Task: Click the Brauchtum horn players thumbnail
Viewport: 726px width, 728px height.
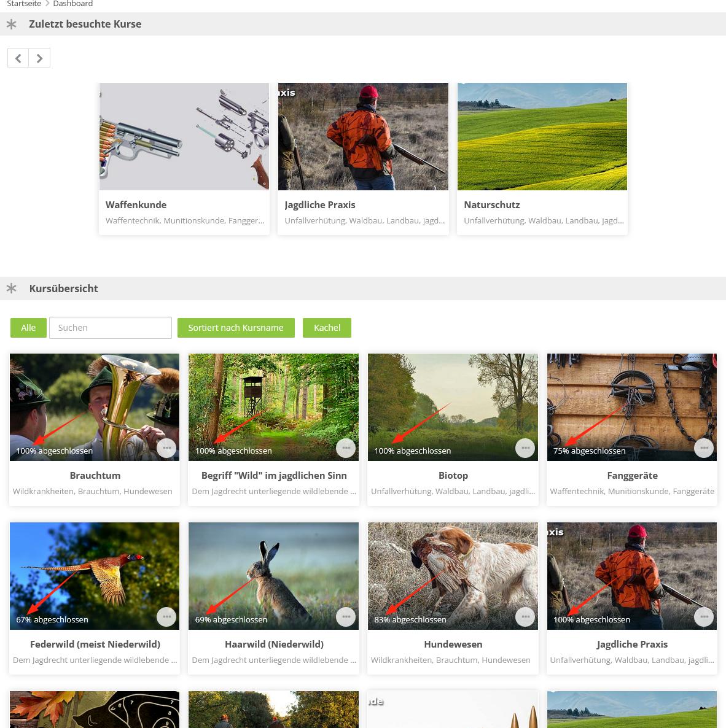Action: 95,407
